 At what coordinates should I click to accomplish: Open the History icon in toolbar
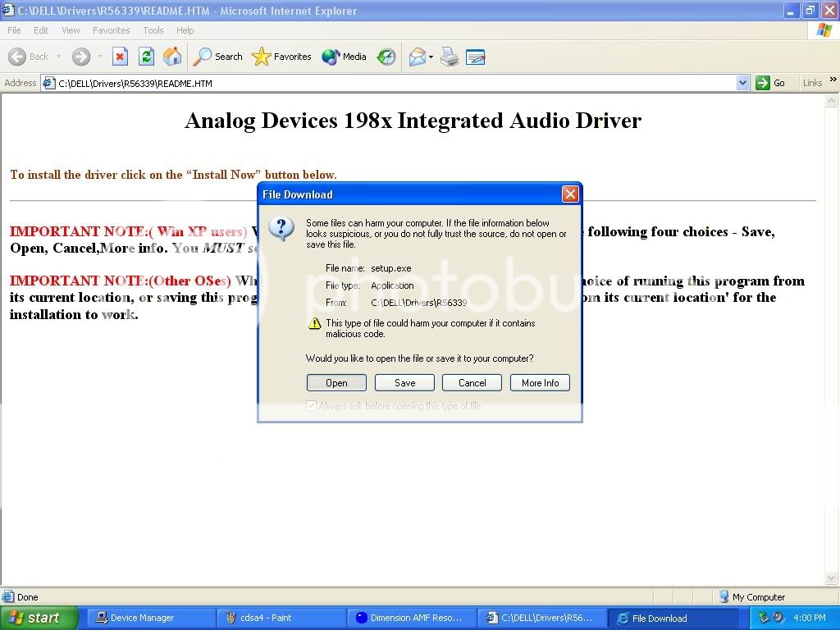coord(386,57)
